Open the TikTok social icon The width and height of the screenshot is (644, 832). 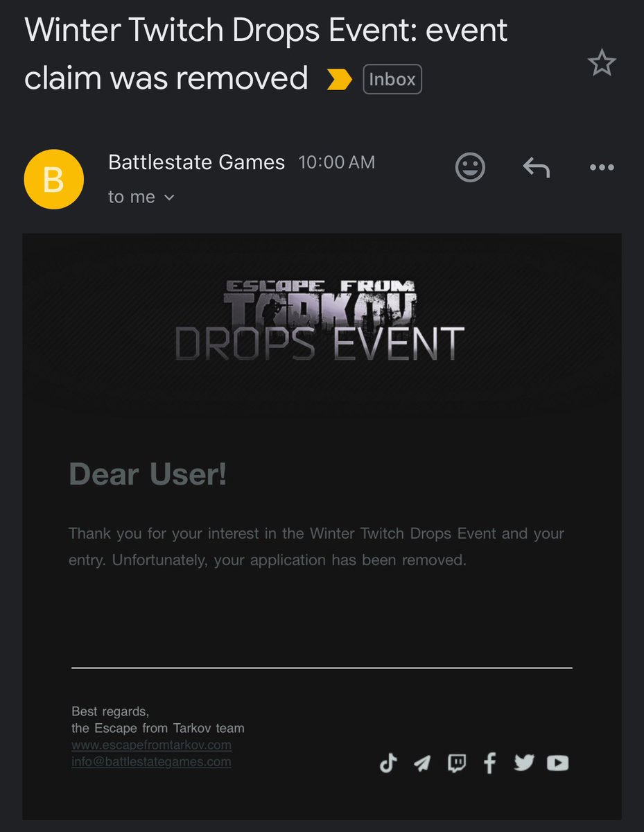point(388,763)
